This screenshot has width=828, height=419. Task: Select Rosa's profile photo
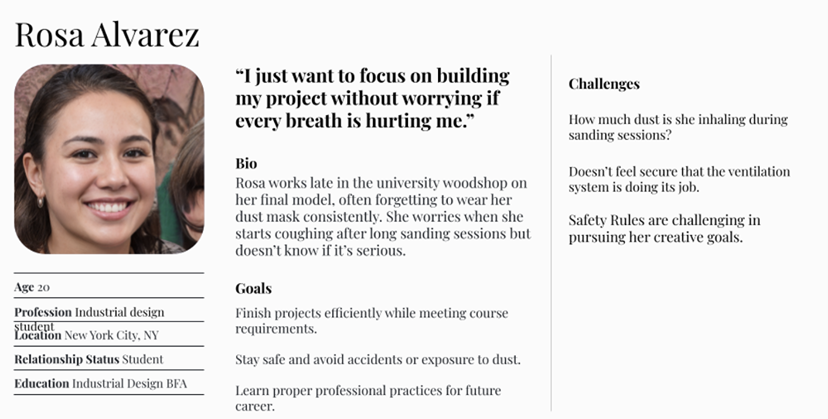point(109,158)
